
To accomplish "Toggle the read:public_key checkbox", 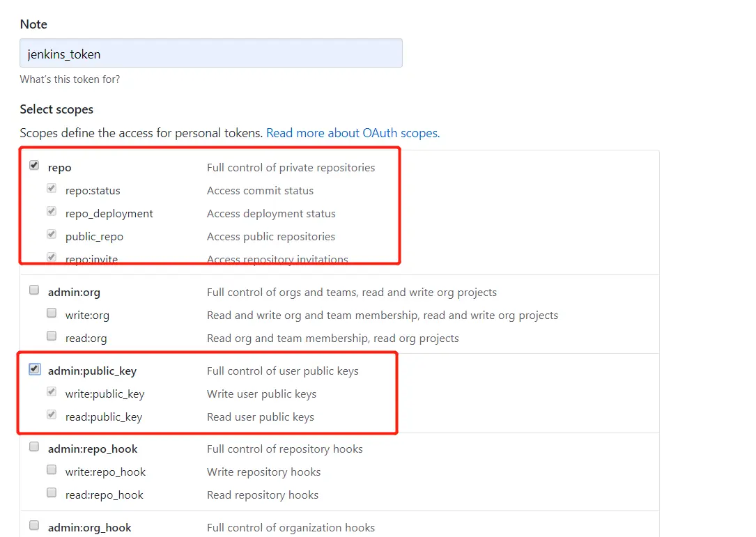I will (x=52, y=415).
